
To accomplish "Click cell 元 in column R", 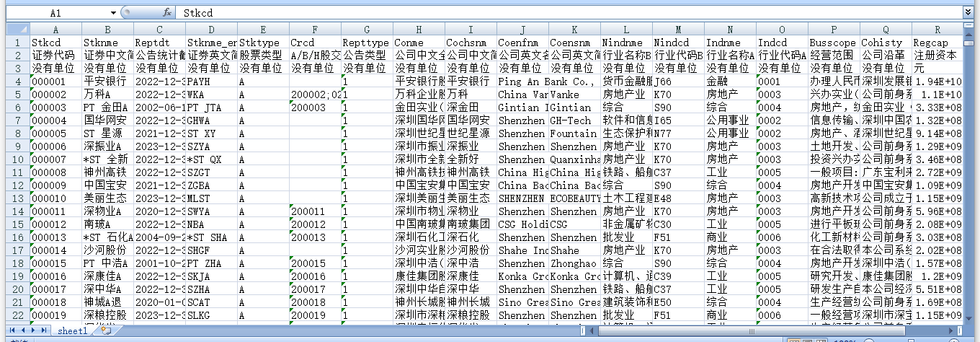I will click(x=937, y=68).
